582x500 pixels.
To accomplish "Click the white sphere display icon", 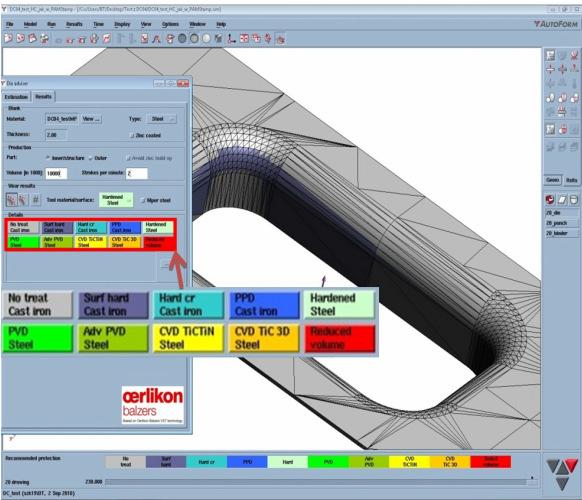I will [x=206, y=39].
